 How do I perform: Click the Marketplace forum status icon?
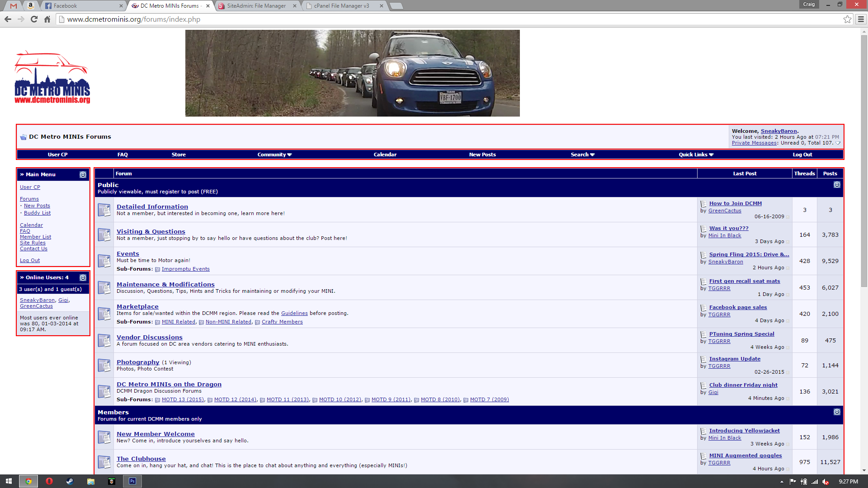point(104,314)
